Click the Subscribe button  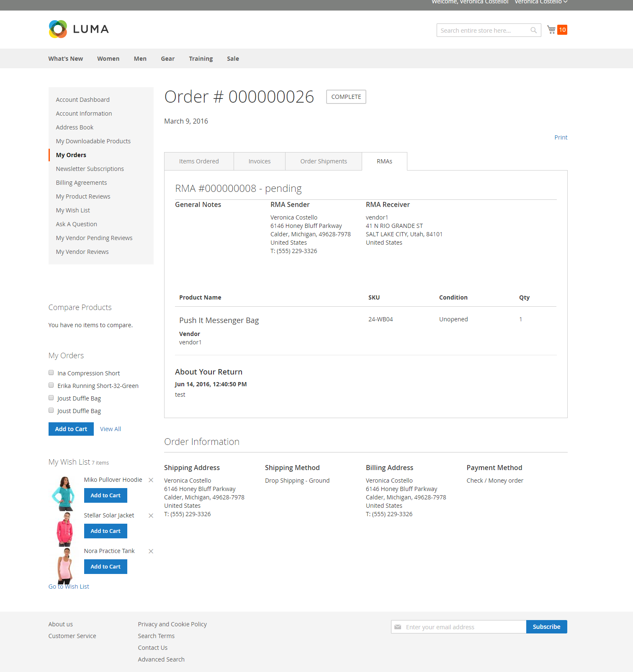click(x=546, y=627)
